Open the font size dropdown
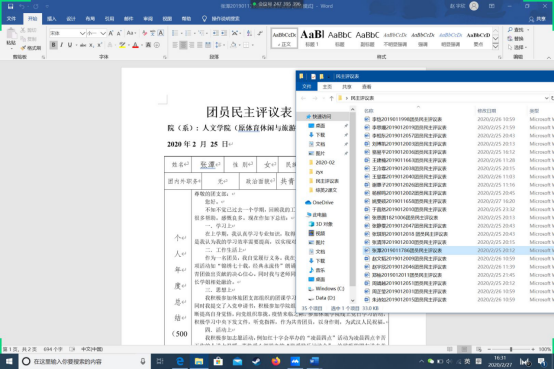The width and height of the screenshot is (554, 370). 103,33
